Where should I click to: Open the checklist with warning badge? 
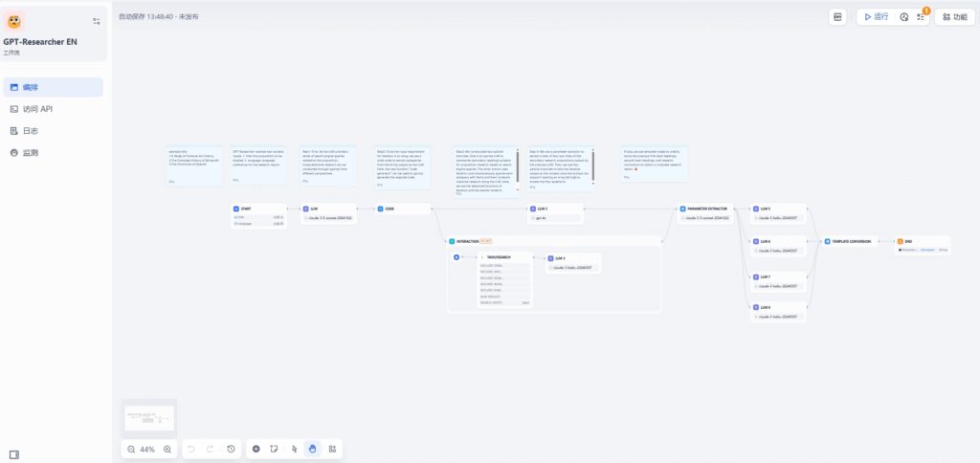pyautogui.click(x=922, y=17)
